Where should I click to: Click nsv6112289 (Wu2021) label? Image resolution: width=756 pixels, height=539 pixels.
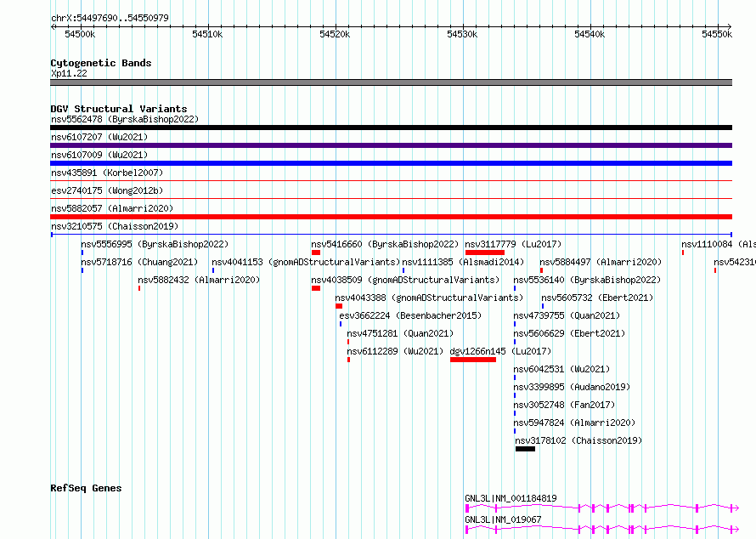[x=395, y=351]
